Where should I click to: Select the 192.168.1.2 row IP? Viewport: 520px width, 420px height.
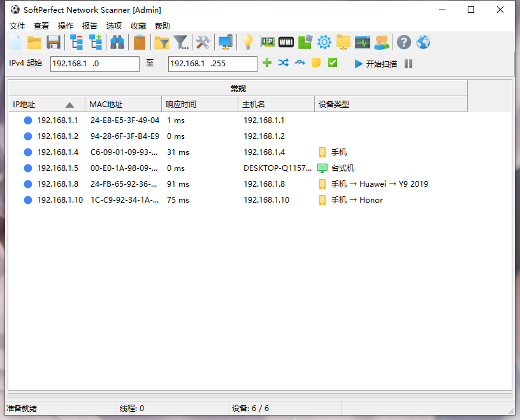click(x=58, y=136)
